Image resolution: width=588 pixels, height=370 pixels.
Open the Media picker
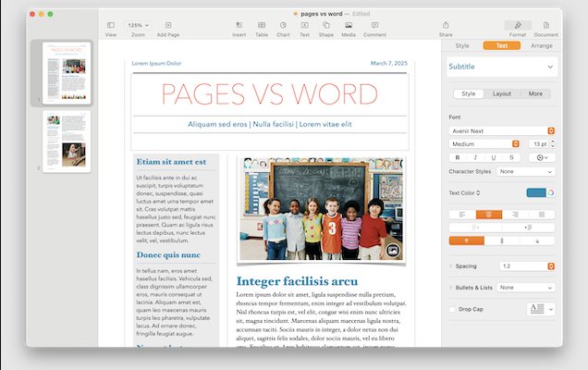tap(349, 26)
